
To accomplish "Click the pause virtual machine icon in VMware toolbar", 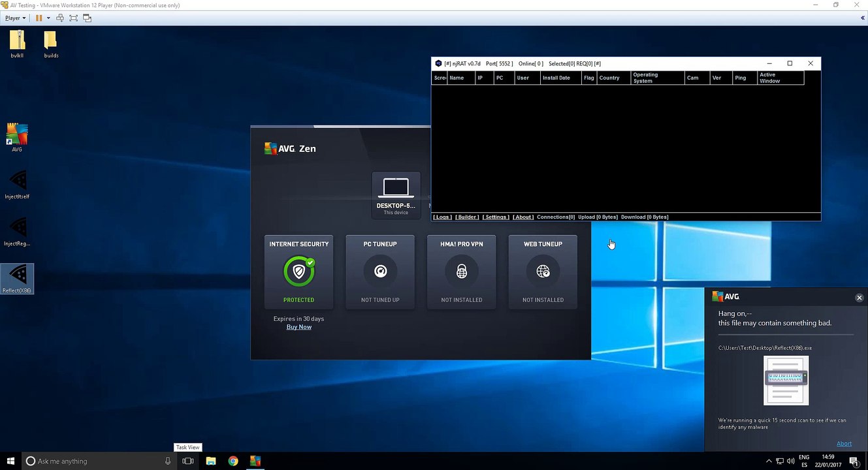I will click(x=39, y=18).
